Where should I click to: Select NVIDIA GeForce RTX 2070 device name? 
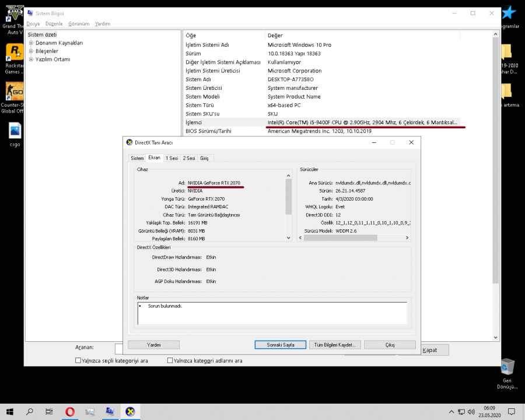coord(214,183)
